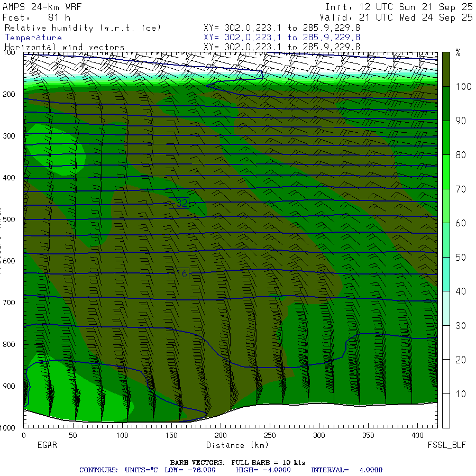Click the colorbar tick label 30

pos(461,326)
